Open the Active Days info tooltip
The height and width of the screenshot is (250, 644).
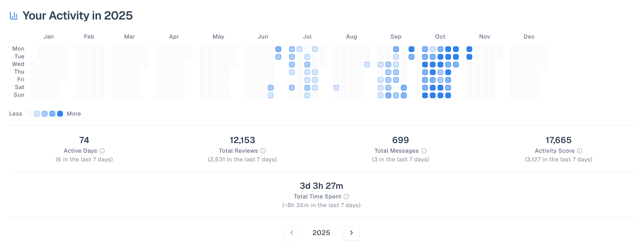(x=102, y=151)
